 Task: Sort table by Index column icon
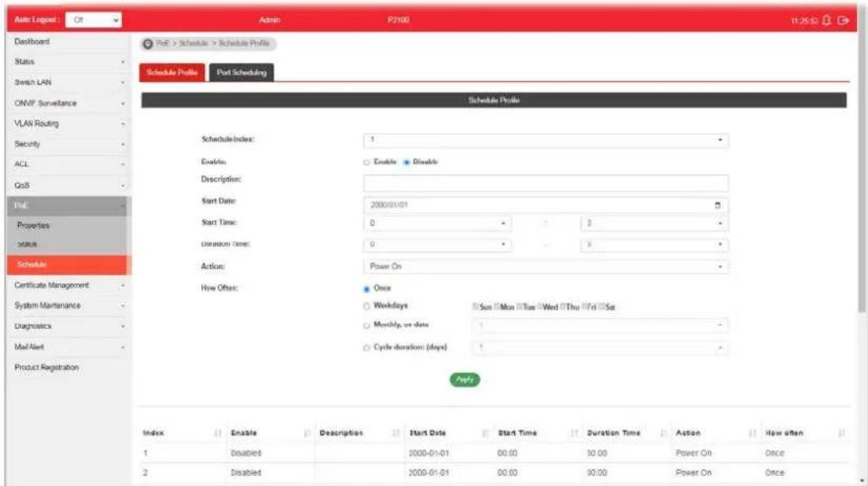pyautogui.click(x=218, y=433)
